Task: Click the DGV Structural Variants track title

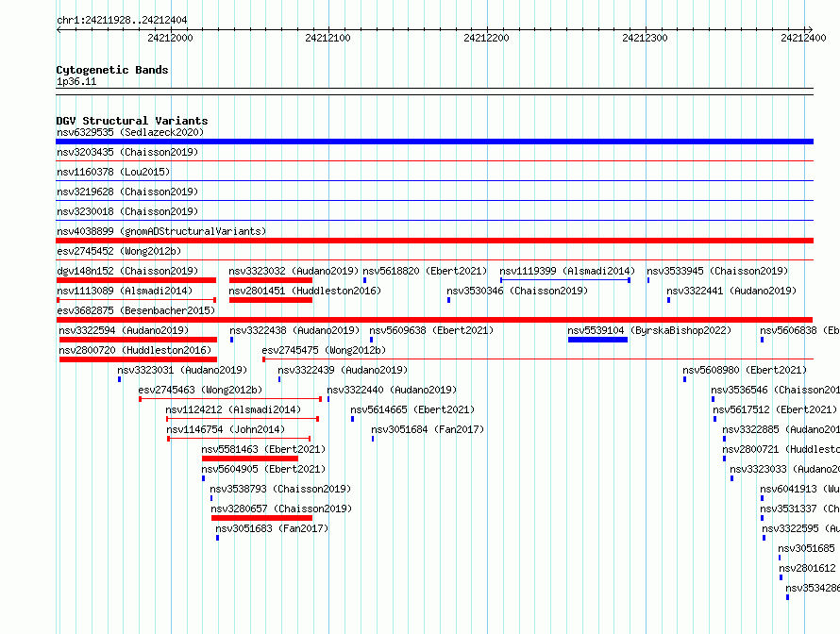Action: pyautogui.click(x=132, y=121)
